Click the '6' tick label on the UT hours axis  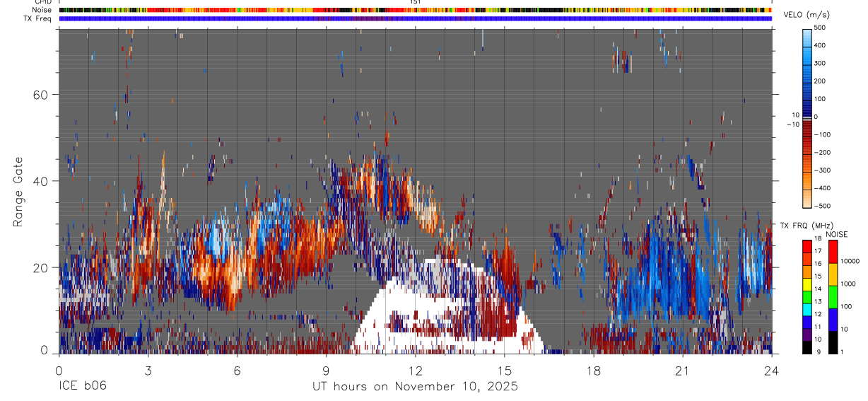[237, 370]
